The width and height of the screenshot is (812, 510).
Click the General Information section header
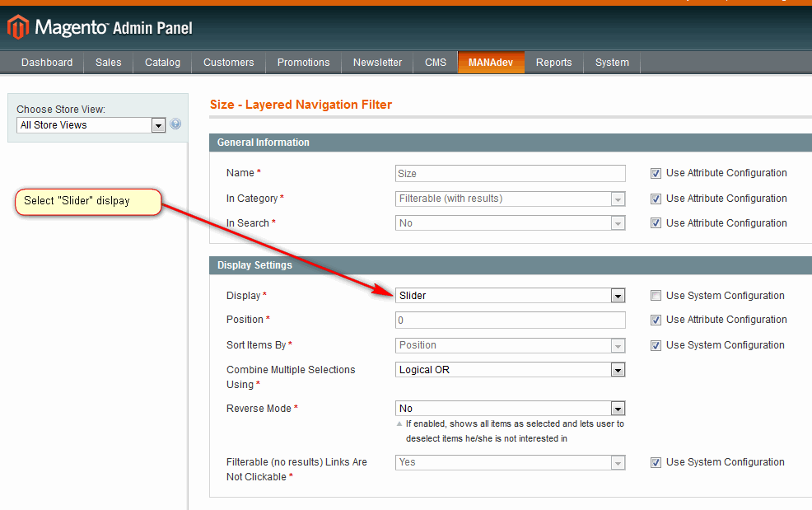[511, 143]
